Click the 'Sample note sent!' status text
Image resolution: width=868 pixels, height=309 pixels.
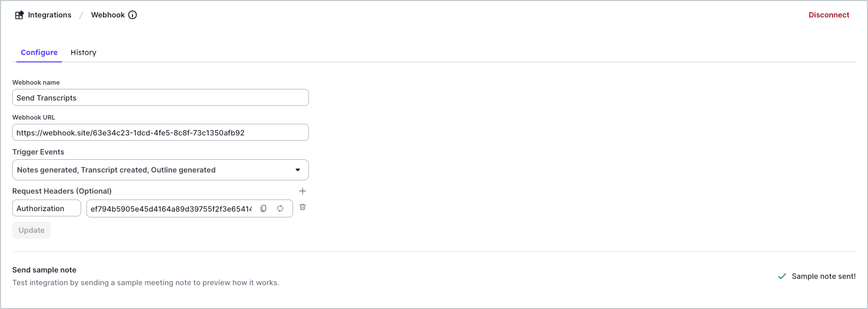click(823, 276)
